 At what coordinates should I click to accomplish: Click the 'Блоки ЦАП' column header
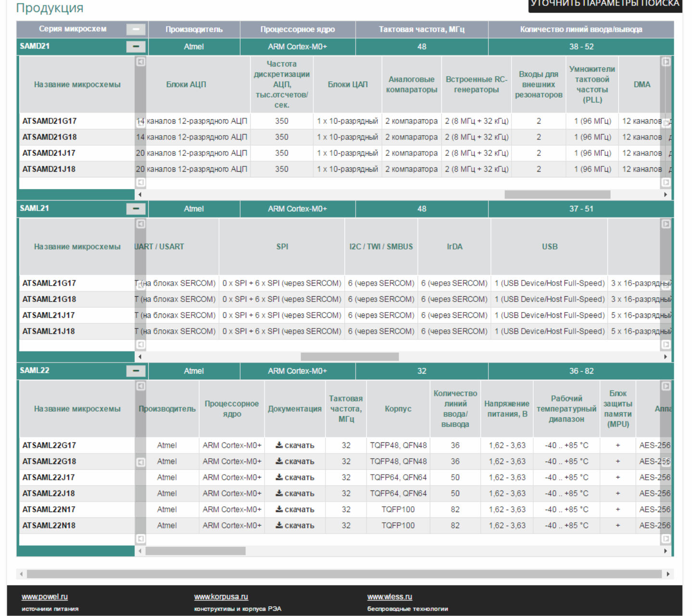coord(347,85)
